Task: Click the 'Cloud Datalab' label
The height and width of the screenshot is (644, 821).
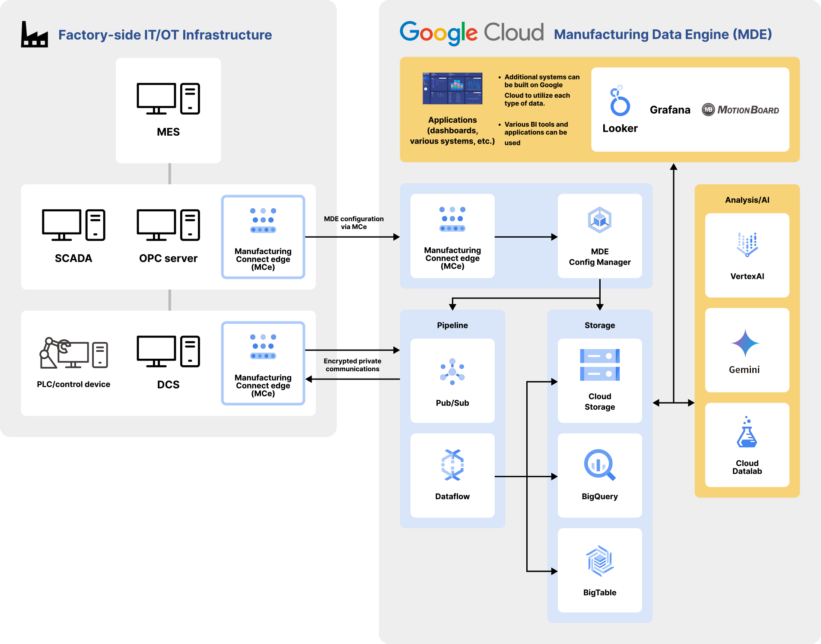Action: [x=747, y=467]
